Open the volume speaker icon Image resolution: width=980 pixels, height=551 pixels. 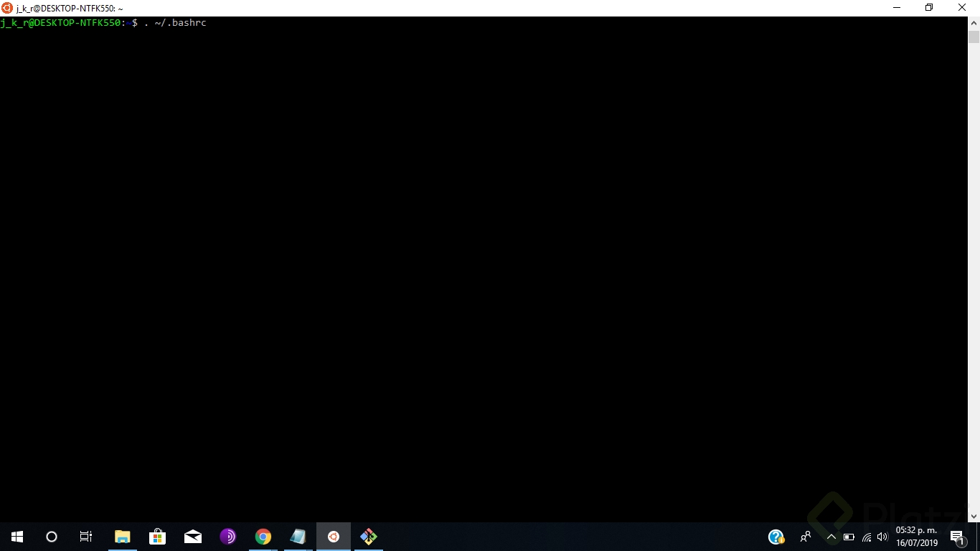(x=882, y=537)
